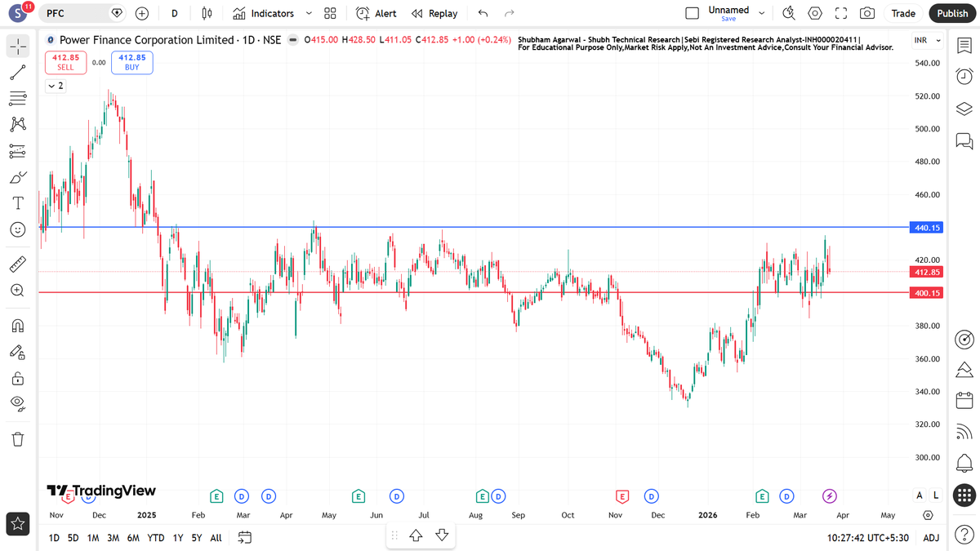Select the layout setup square
The image size is (980, 551).
693,13
